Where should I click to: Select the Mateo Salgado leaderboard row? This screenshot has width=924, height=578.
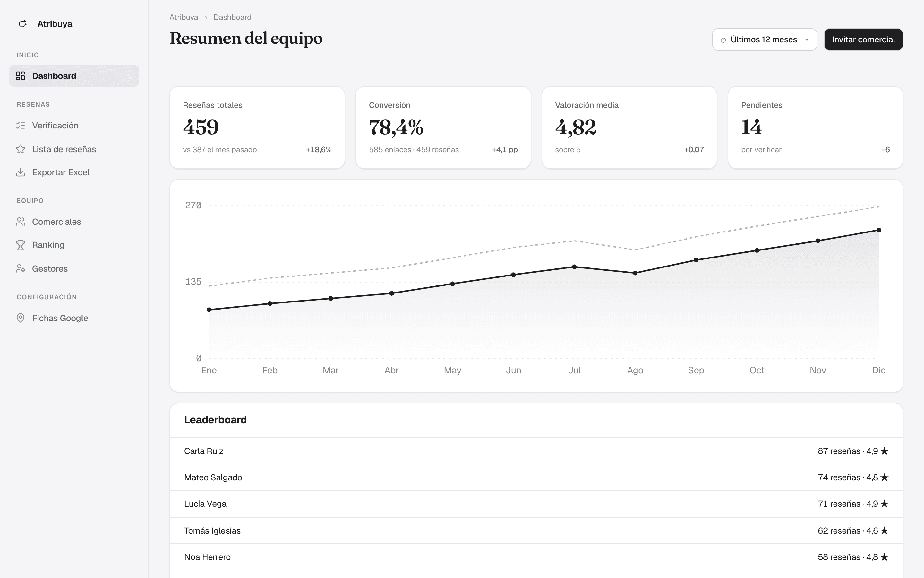pos(536,477)
